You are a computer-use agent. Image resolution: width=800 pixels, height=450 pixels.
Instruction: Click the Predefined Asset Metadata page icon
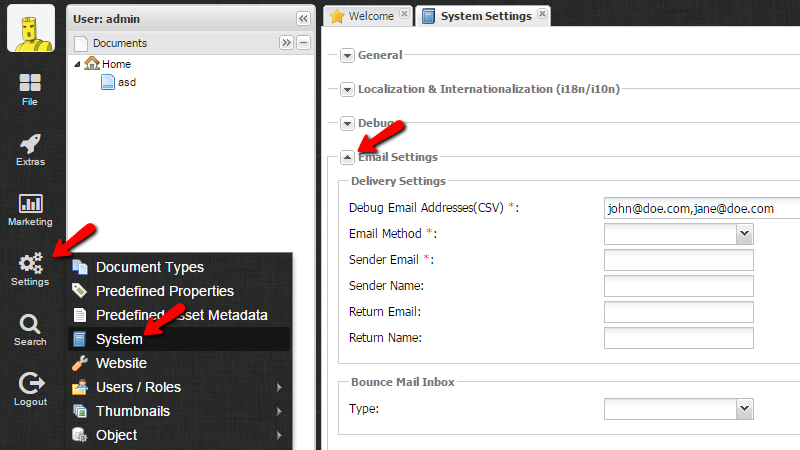tap(80, 315)
